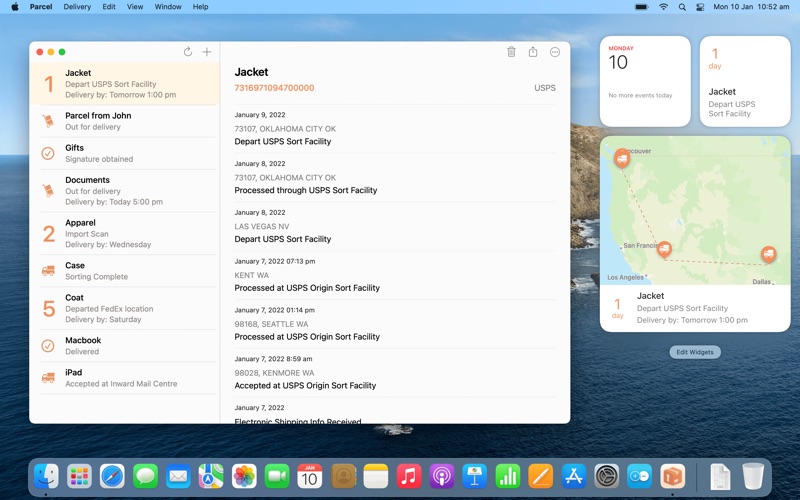Click the 'KENT WA' location text

click(x=252, y=275)
